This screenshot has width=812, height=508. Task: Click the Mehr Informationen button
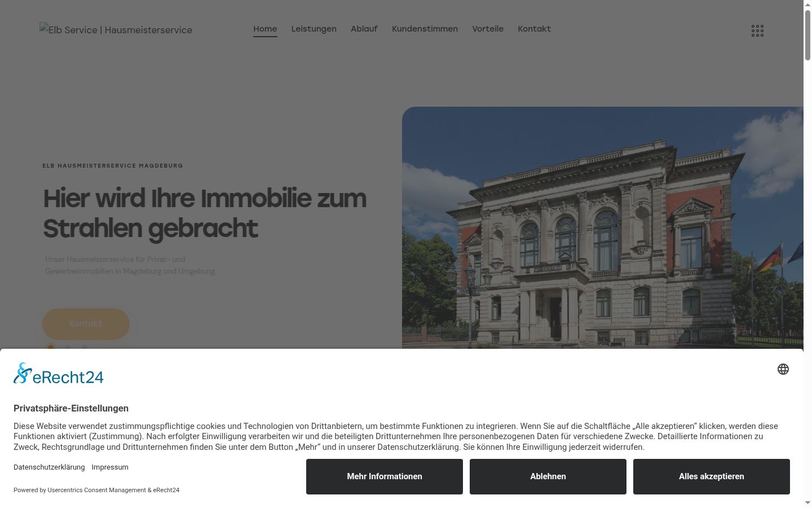(x=385, y=476)
